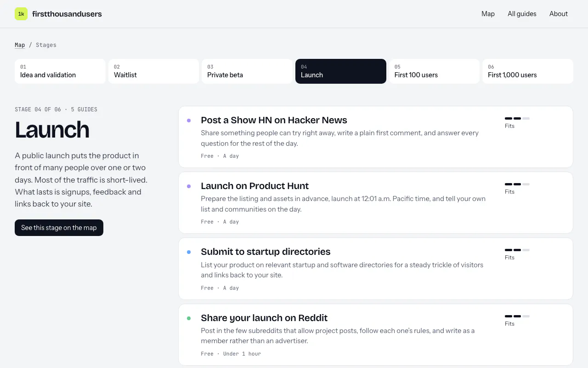Click 'Free · A day' on Product Hunt card
The image size is (588, 368).
coord(220,222)
